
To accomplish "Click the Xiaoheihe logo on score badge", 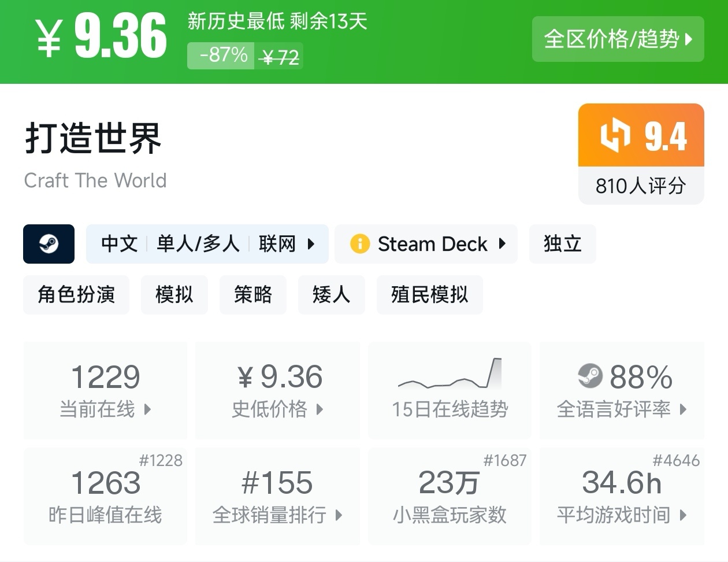I will pos(615,135).
